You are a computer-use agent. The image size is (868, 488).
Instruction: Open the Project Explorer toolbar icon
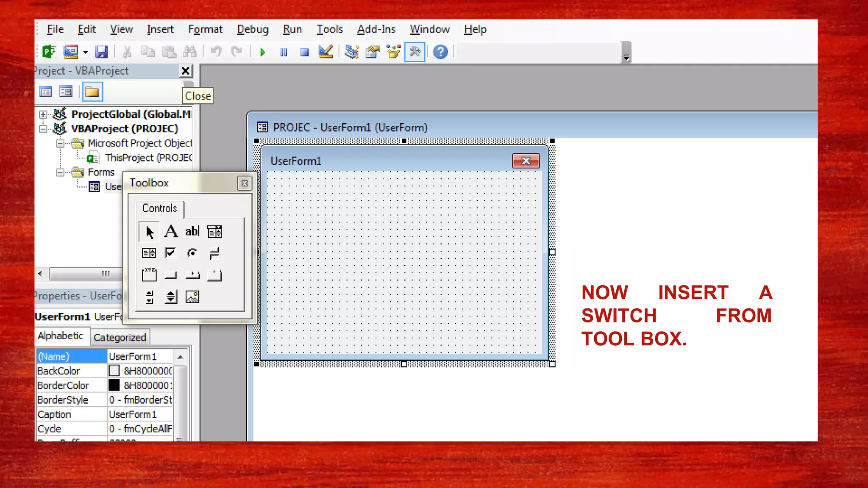coord(351,52)
